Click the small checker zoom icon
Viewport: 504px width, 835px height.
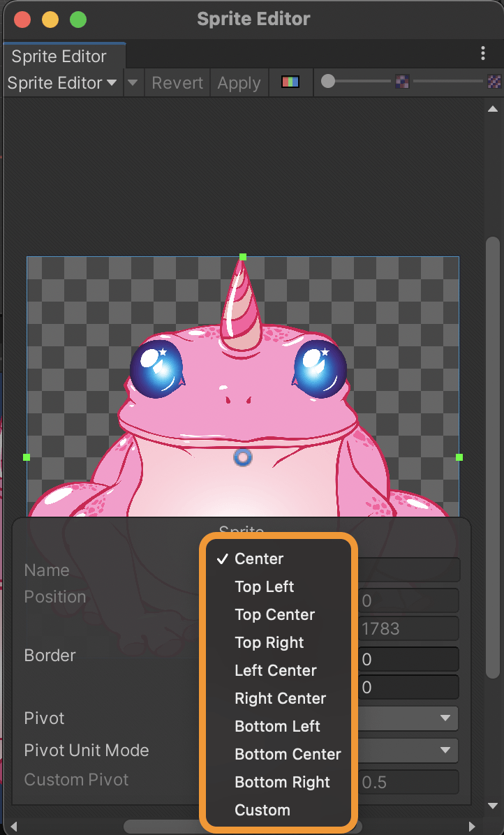402,82
